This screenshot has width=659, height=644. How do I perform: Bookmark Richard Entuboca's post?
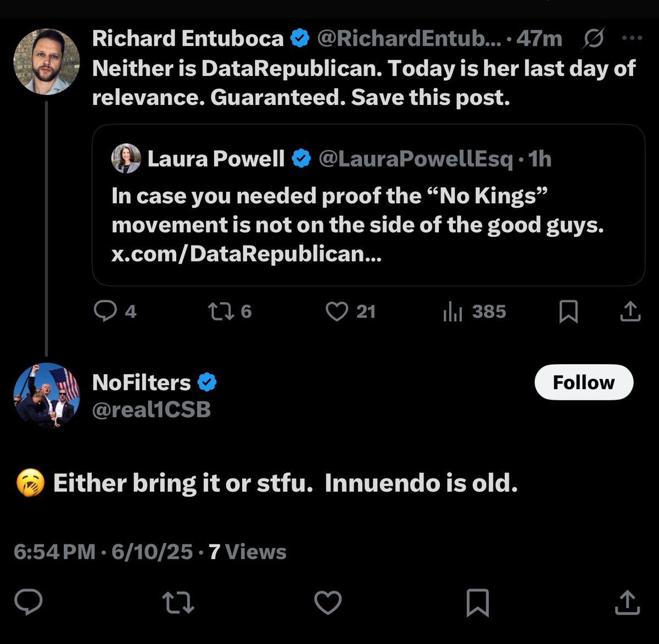tap(568, 312)
